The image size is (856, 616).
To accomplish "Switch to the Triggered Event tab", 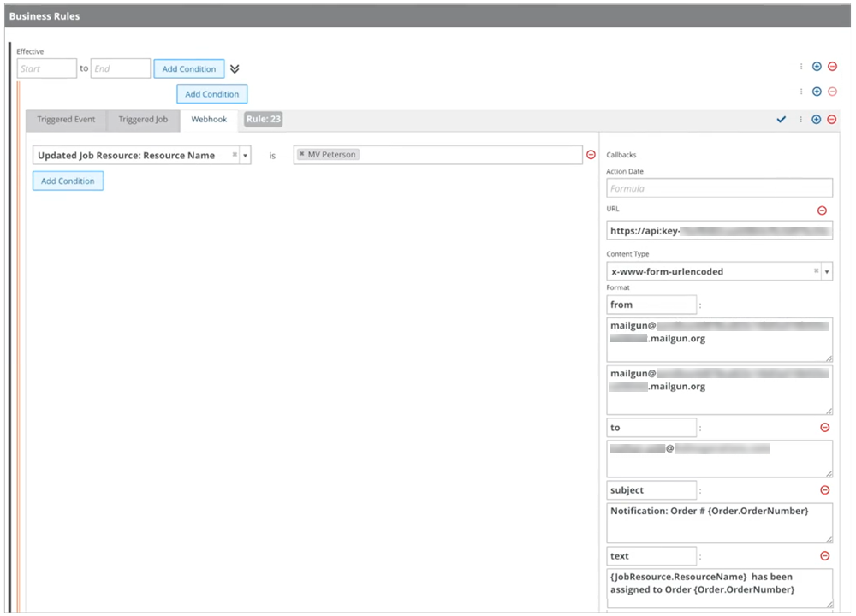I will pyautogui.click(x=66, y=120).
